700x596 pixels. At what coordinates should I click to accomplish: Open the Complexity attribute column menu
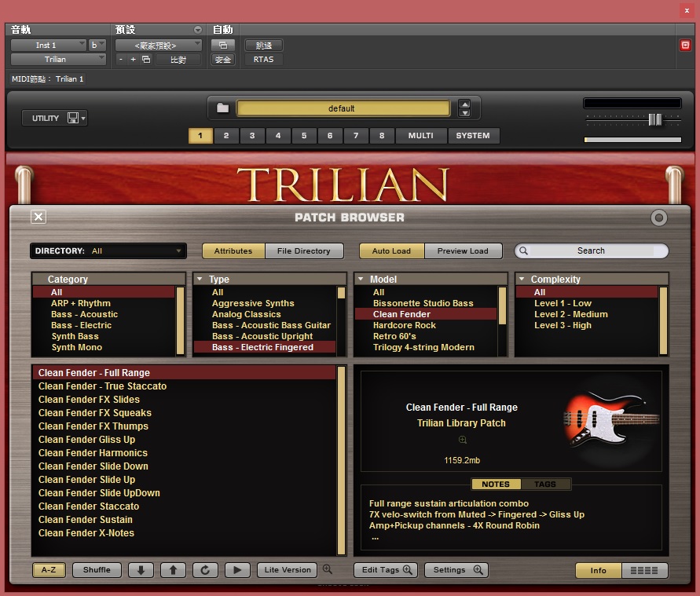pyautogui.click(x=521, y=279)
